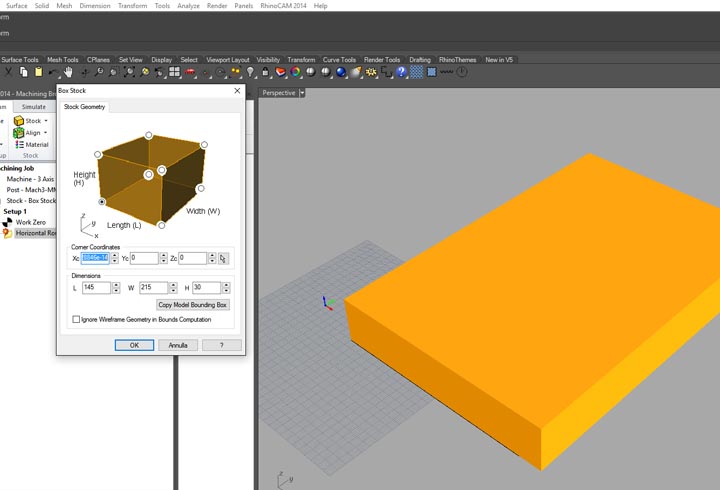This screenshot has height=490, width=720.
Task: Click the L dimension spinner arrows
Action: [116, 288]
